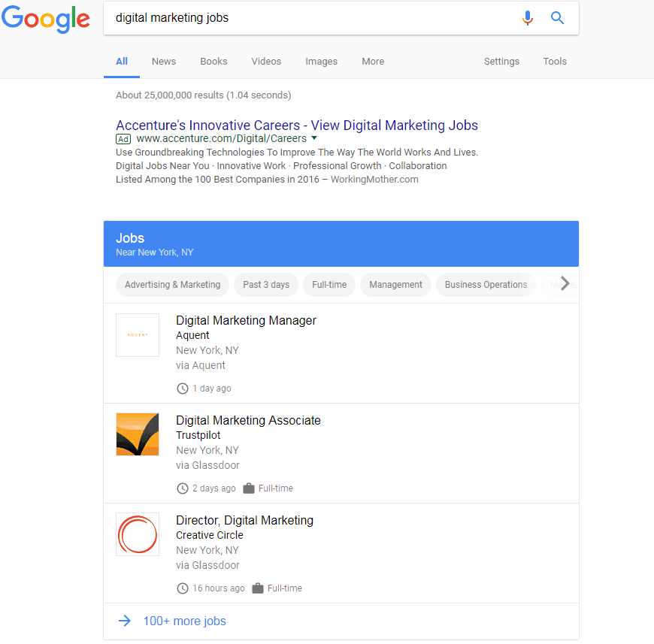
Task: Start voice search with the microphone icon
Action: point(527,18)
